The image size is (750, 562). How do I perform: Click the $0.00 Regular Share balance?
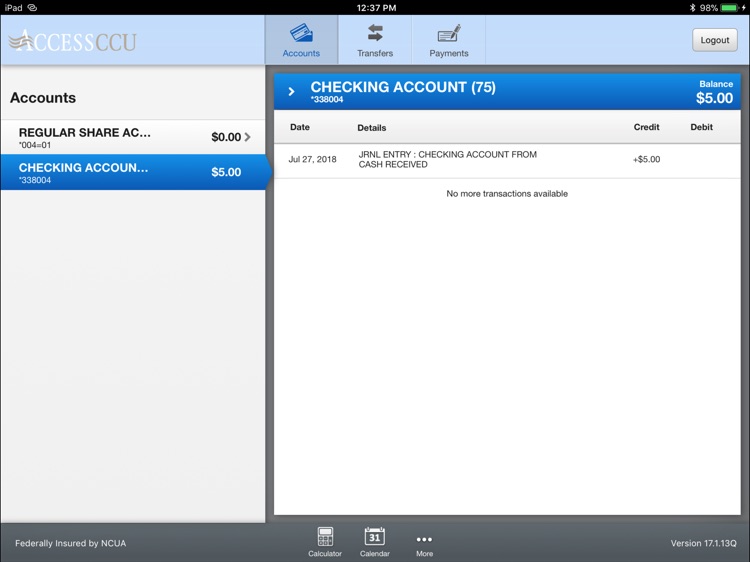click(226, 137)
